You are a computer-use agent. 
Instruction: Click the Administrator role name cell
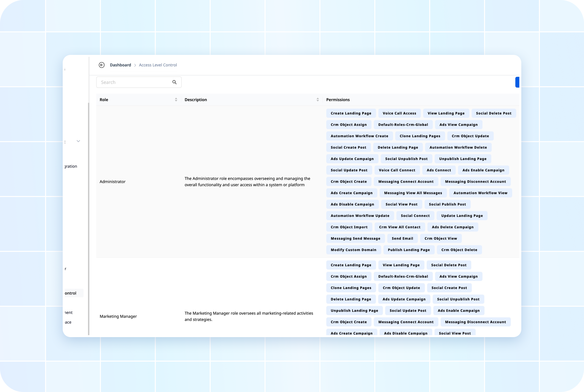(x=112, y=182)
